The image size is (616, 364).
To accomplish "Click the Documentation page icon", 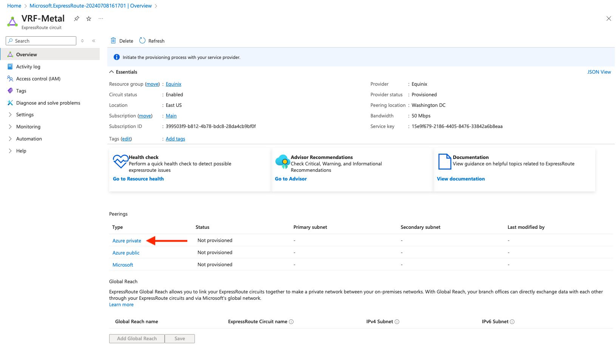I will pos(445,162).
